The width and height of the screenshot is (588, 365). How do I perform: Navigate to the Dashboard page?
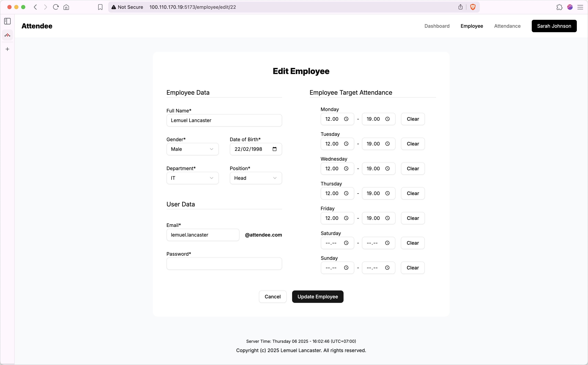(437, 26)
